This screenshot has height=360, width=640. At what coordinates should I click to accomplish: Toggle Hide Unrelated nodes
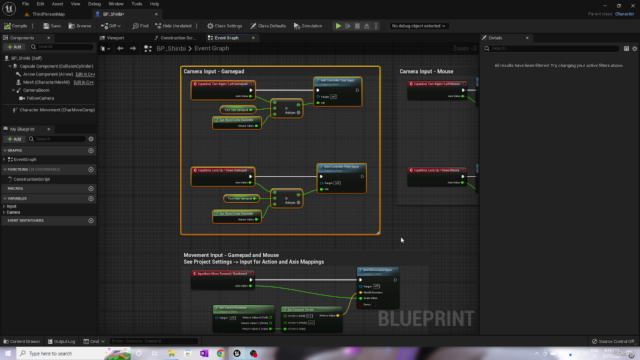(173, 26)
